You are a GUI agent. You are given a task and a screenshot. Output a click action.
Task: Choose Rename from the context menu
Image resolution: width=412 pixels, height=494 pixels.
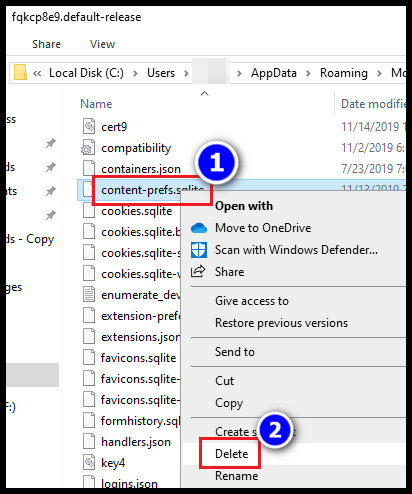tap(236, 476)
